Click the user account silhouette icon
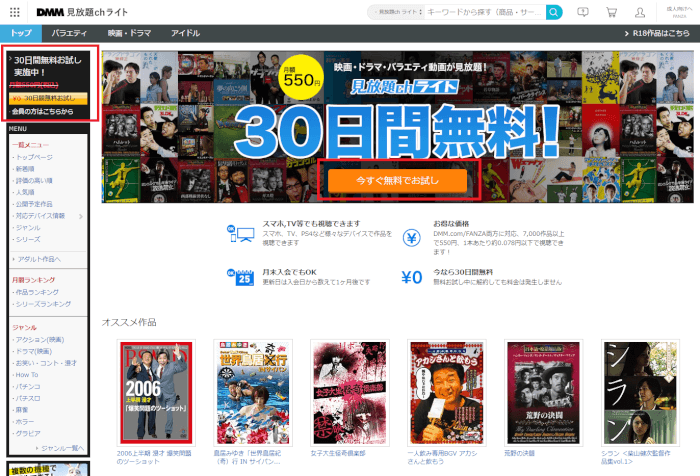The height and width of the screenshot is (476, 700). click(667, 12)
